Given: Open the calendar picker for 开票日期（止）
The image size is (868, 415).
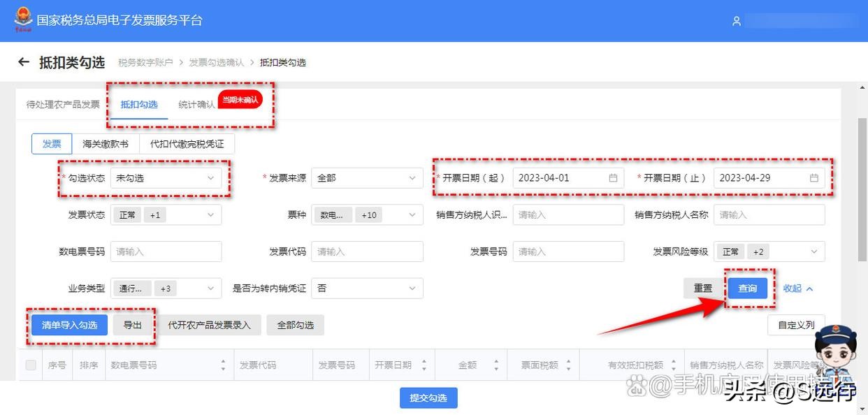Looking at the screenshot, I should click(813, 177).
